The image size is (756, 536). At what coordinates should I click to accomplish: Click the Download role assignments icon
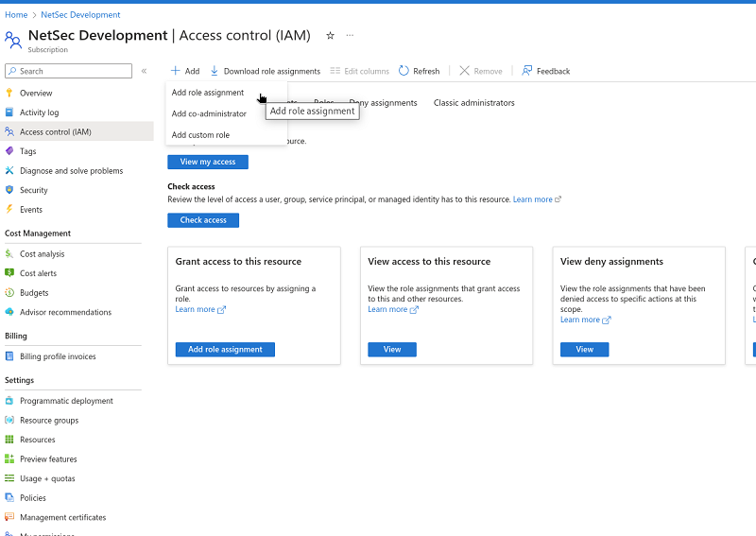[x=215, y=71]
